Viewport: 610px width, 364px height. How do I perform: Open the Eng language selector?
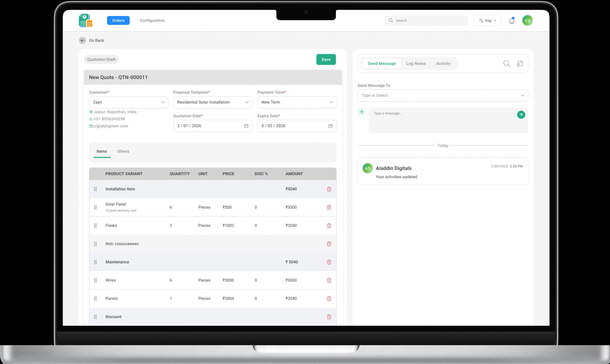point(487,21)
